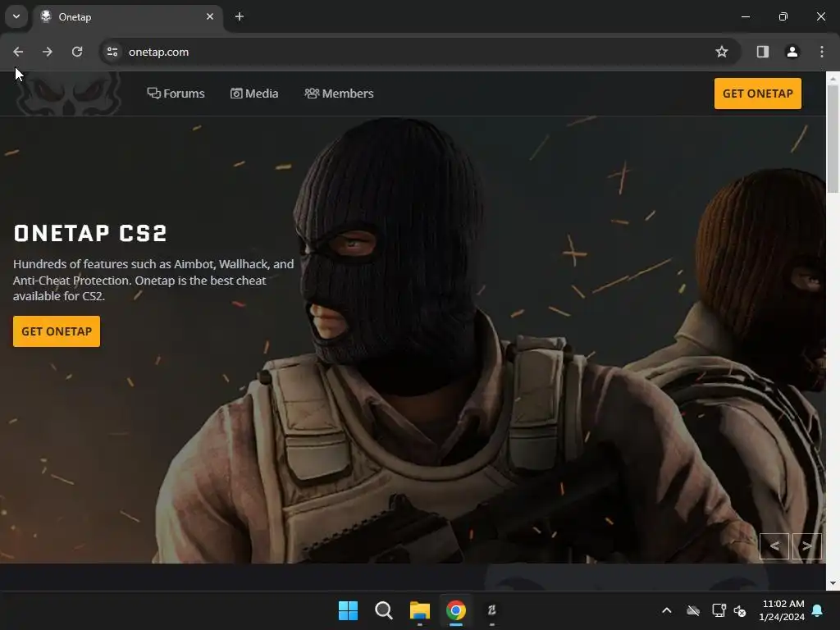Close the Onetap tab
The image size is (840, 630).
tap(210, 16)
